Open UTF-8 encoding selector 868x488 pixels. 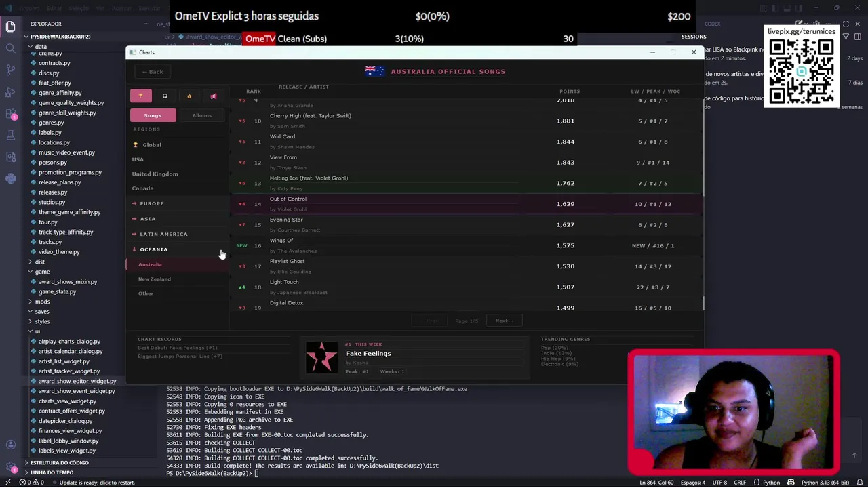tap(719, 483)
